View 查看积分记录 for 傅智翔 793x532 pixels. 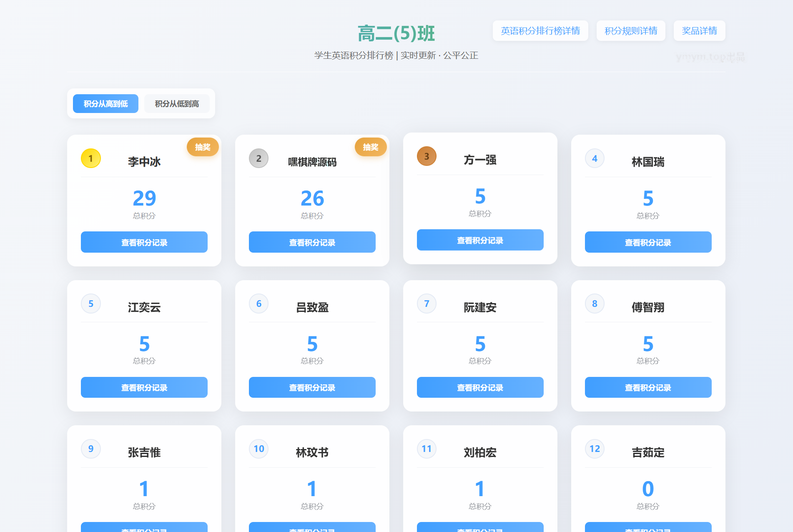point(648,387)
